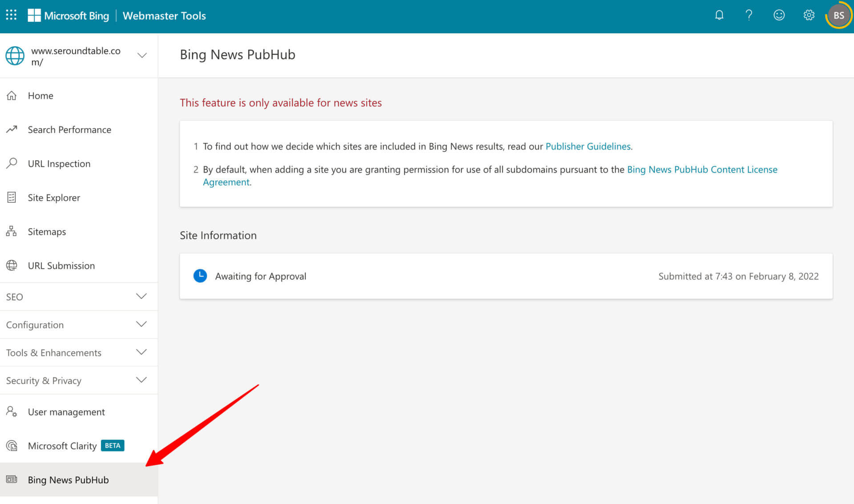Click the awaiting approval status indicator
The image size is (854, 504).
point(200,275)
